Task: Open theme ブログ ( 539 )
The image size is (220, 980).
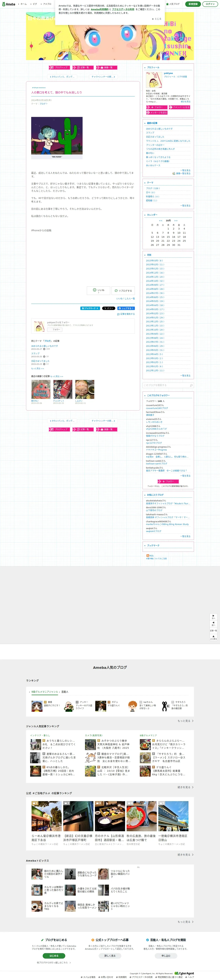Action: (x=153, y=188)
